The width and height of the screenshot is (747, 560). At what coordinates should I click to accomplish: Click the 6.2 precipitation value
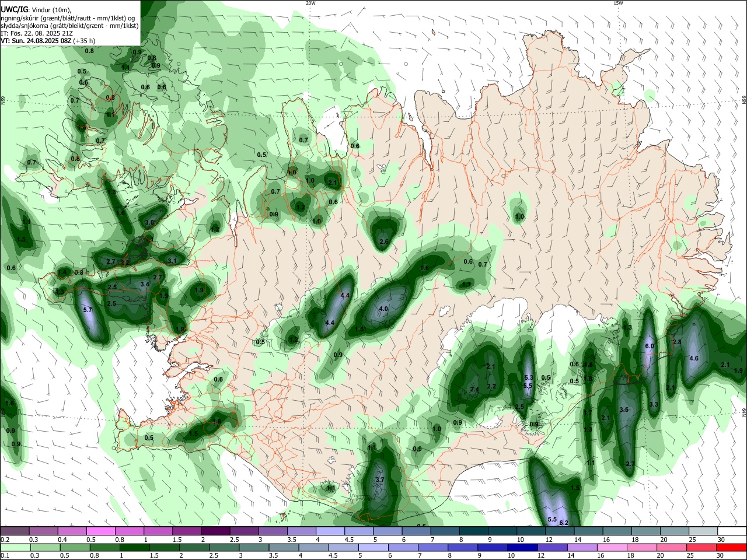click(564, 523)
